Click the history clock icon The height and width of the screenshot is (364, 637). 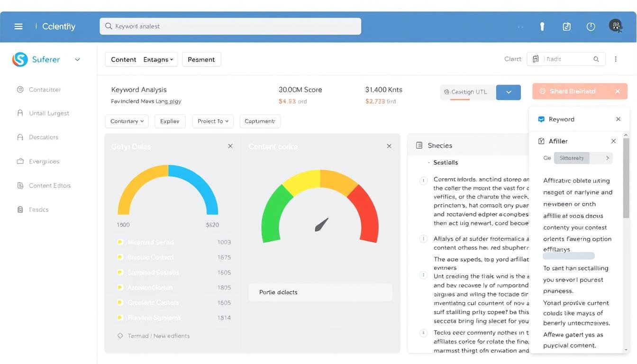591,27
